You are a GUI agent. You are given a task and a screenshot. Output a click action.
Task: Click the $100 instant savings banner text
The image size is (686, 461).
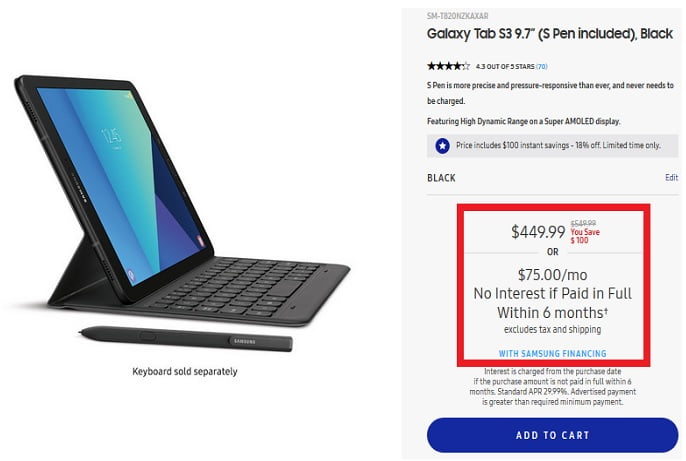tap(558, 146)
